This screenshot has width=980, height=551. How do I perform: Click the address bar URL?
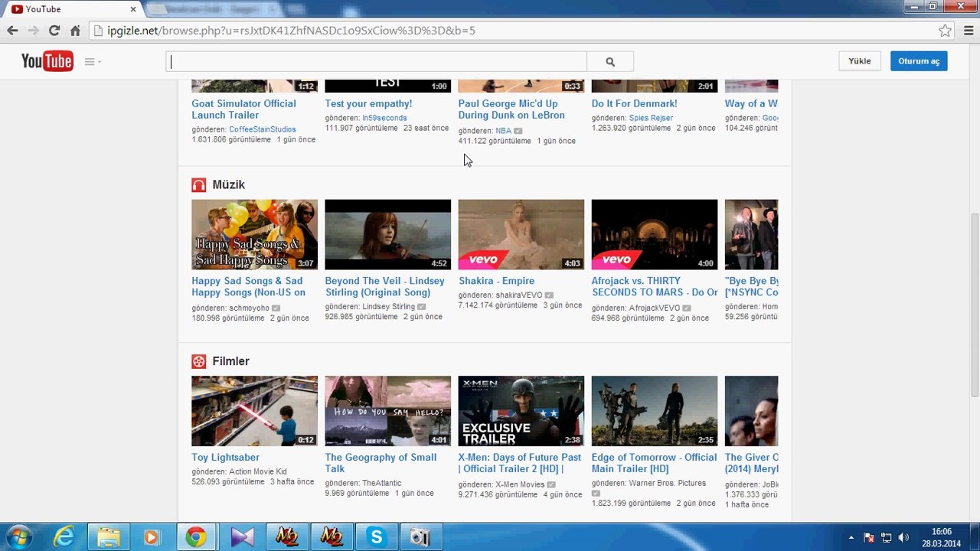point(291,31)
